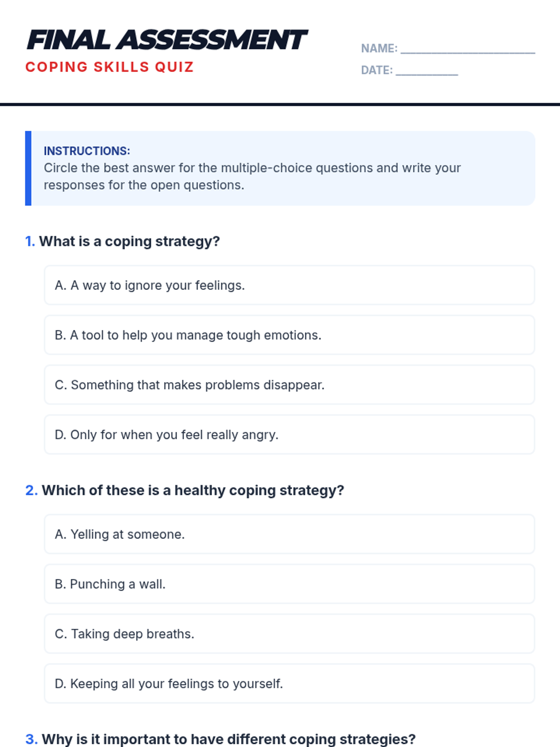Choose option D: Keeping all feelings to yourself
Image resolution: width=560 pixels, height=747 pixels.
click(289, 684)
